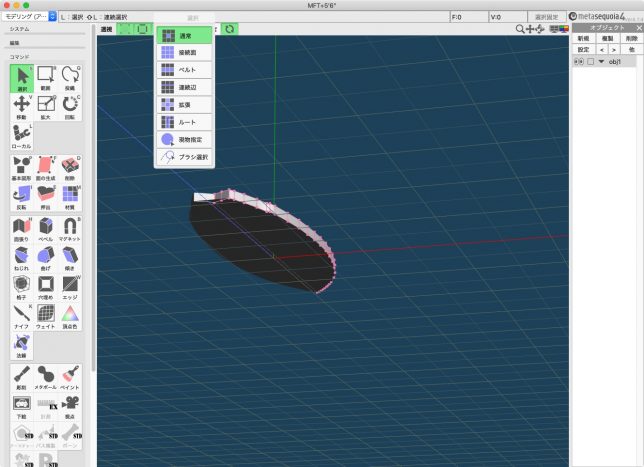
Task: Activate the 移動 move tool
Action: pyautogui.click(x=22, y=107)
